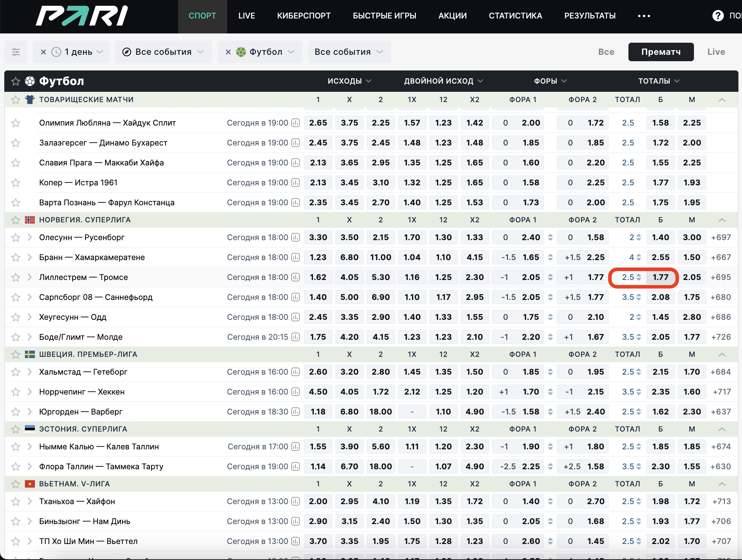
Task: Open the filter settings sliders icon
Action: tap(16, 52)
